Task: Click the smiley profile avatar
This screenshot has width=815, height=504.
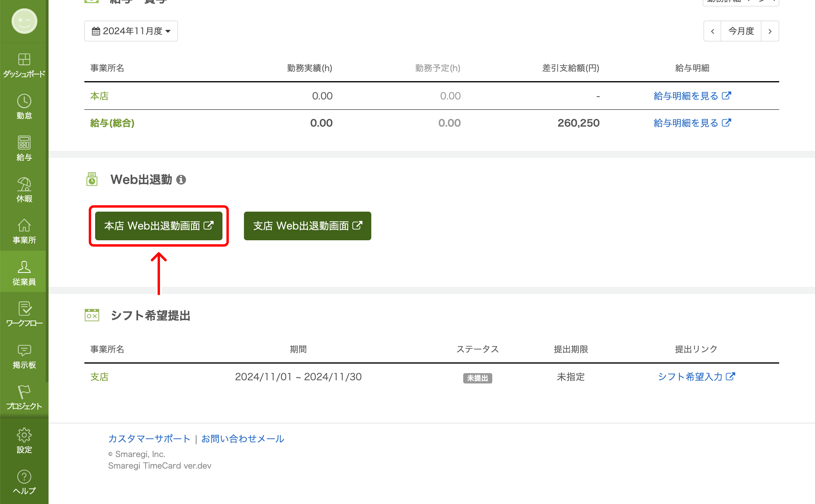Action: click(x=24, y=21)
